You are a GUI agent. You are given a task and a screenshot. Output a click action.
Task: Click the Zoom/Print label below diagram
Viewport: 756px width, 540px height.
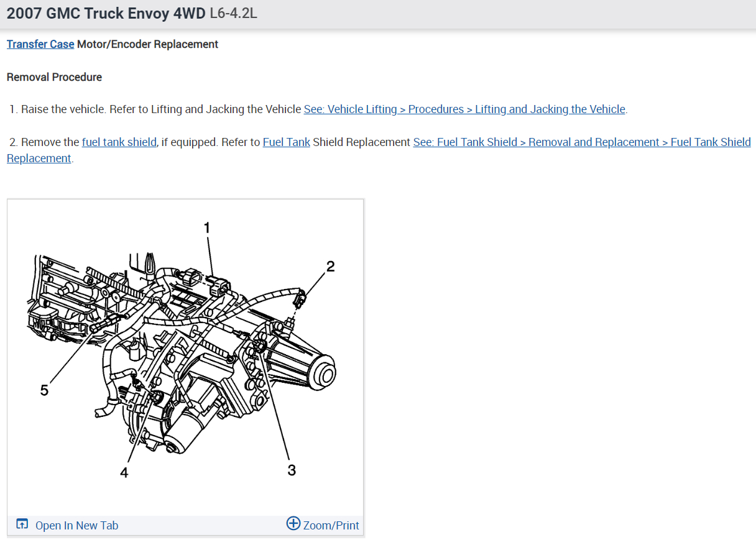pos(331,525)
